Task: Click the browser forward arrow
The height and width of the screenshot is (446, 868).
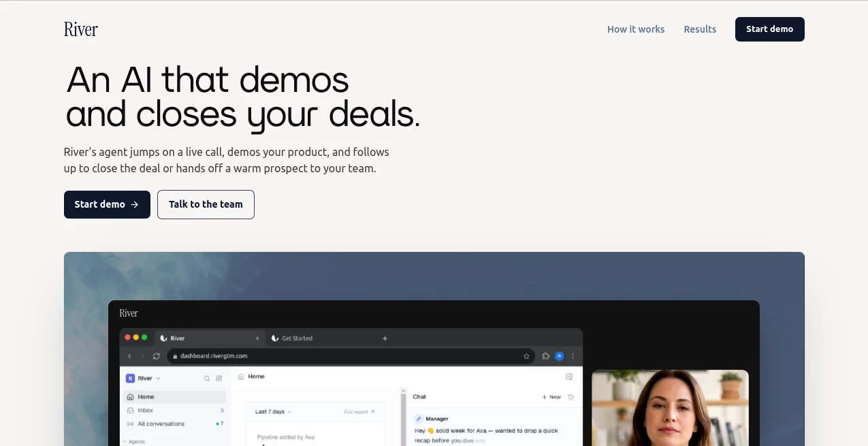Action: pos(143,355)
